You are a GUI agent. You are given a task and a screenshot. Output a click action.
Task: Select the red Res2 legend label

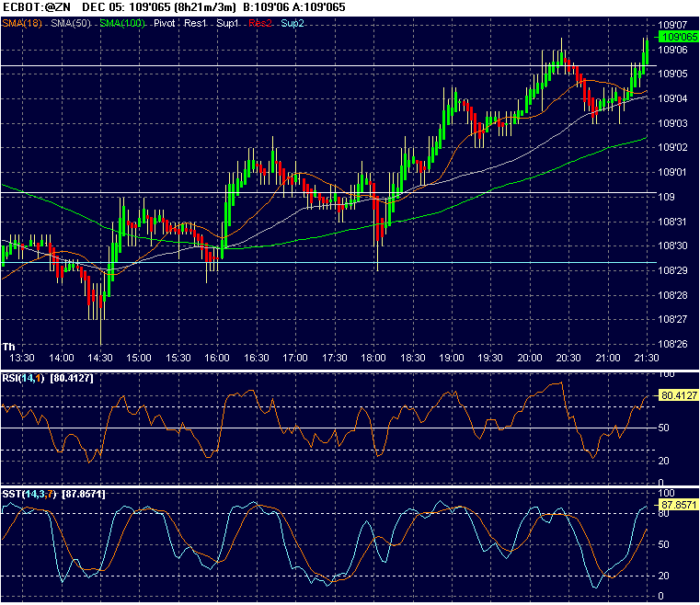[259, 23]
